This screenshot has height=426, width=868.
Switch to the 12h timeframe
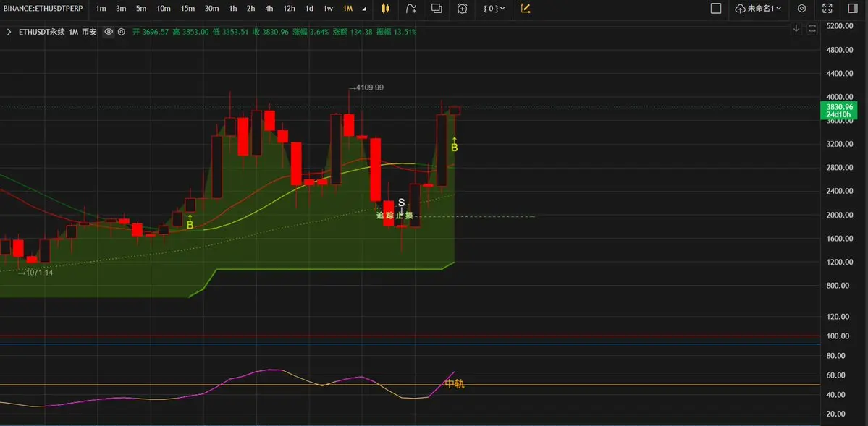(289, 8)
